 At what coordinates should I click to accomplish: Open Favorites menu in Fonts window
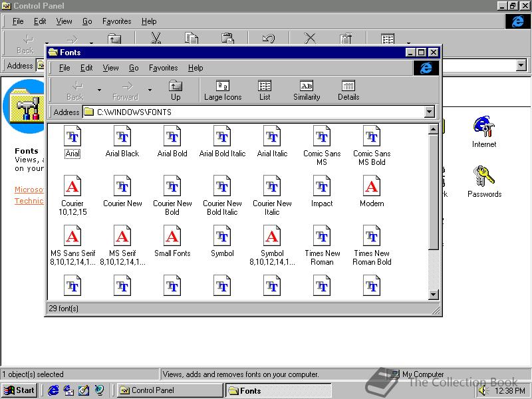point(163,68)
